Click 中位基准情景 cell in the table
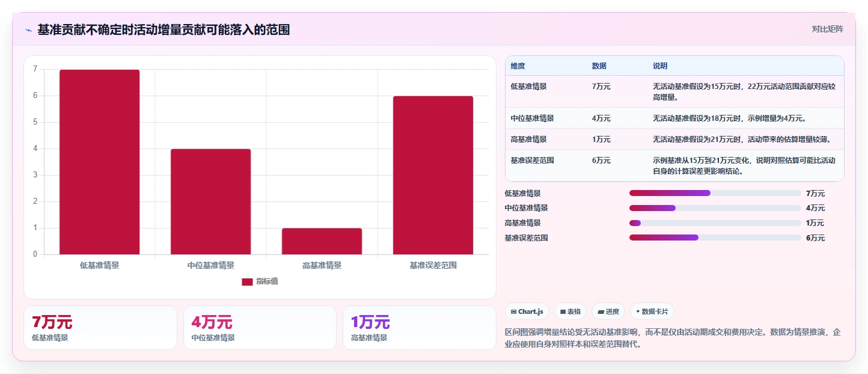868x374 pixels. 533,118
